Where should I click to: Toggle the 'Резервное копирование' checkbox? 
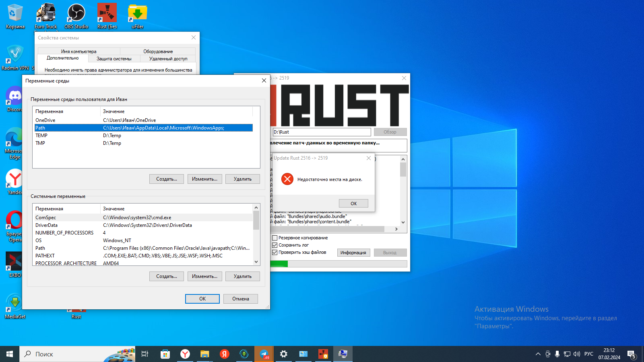tap(275, 238)
